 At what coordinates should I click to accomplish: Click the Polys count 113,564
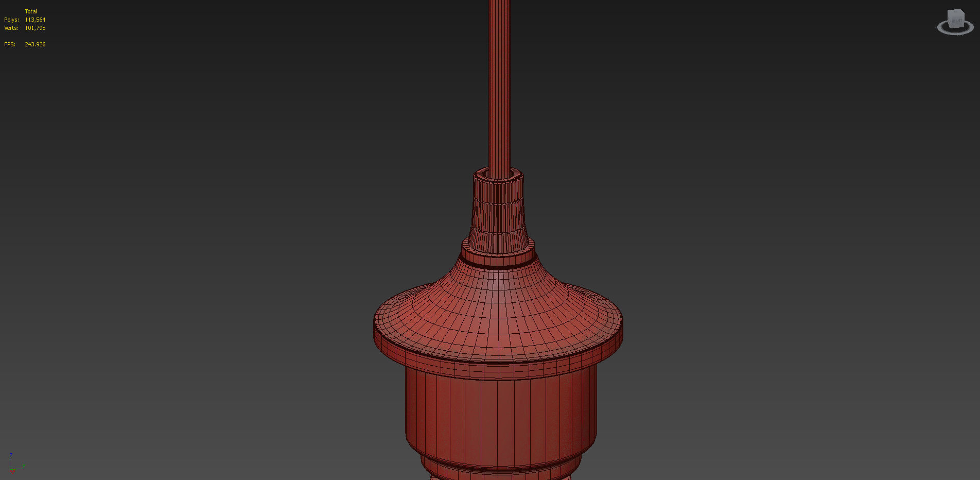35,20
